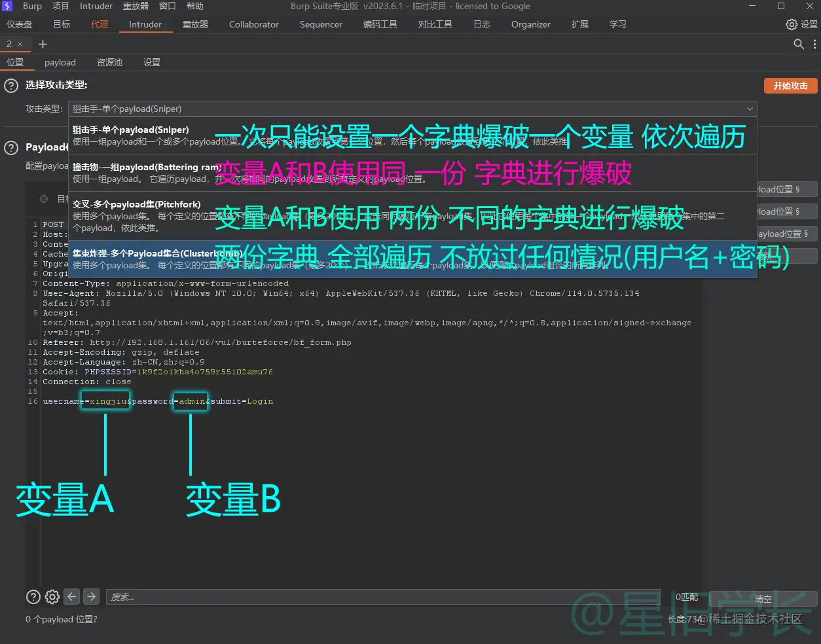Viewport: 821px width, 644px height.
Task: Click the xingjiu username value in request
Action: pyautogui.click(x=108, y=401)
